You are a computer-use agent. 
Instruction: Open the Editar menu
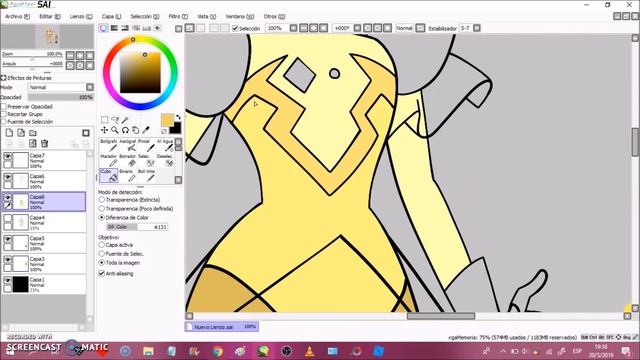(x=50, y=16)
